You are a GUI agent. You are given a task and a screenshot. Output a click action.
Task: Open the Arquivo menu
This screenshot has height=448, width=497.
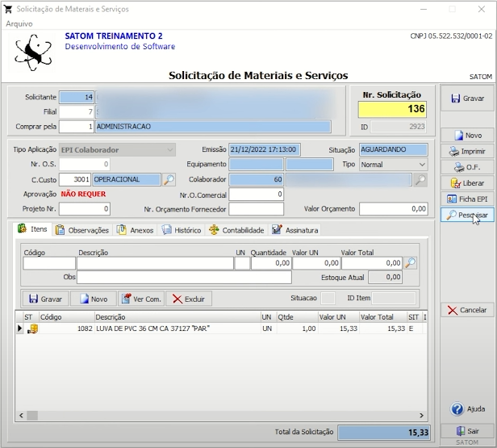click(x=19, y=23)
